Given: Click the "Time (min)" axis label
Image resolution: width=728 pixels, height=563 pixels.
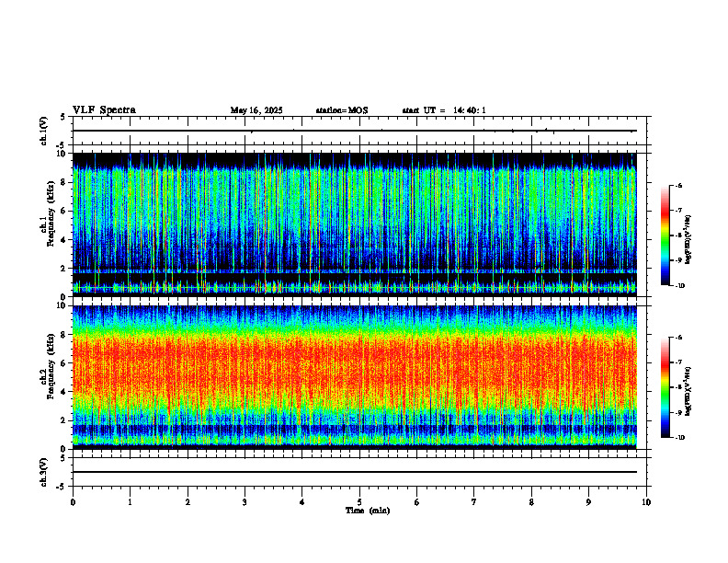Looking at the screenshot, I should point(368,511).
